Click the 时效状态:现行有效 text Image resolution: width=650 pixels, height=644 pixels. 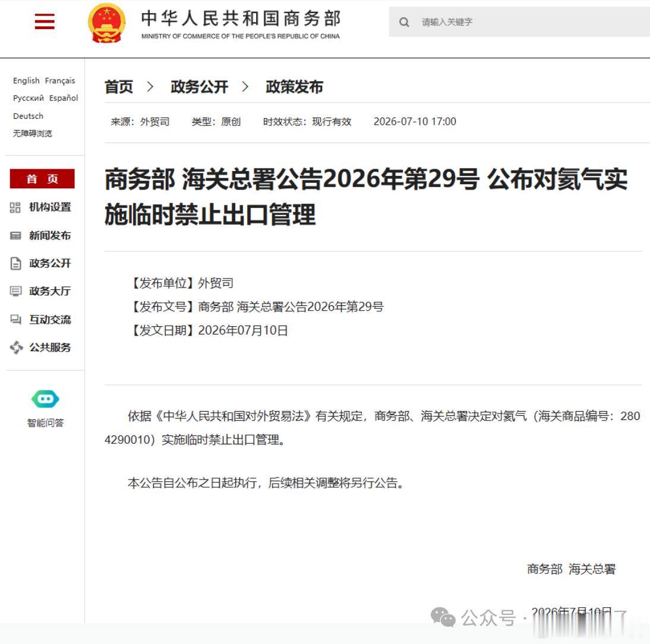(x=307, y=121)
